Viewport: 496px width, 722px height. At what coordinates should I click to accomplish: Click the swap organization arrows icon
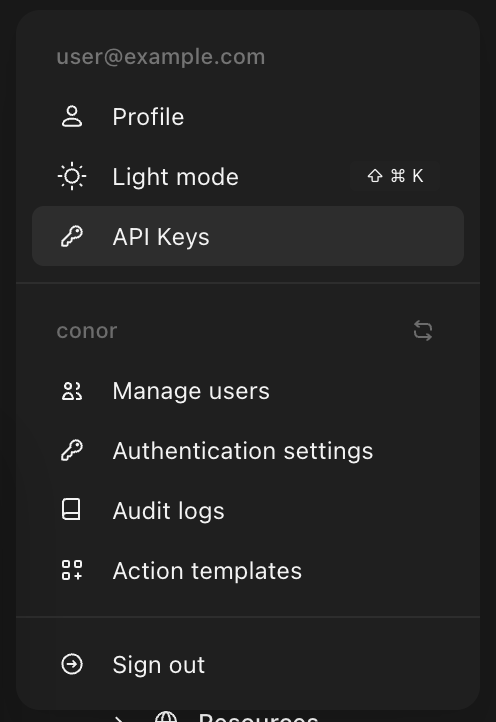[423, 331]
